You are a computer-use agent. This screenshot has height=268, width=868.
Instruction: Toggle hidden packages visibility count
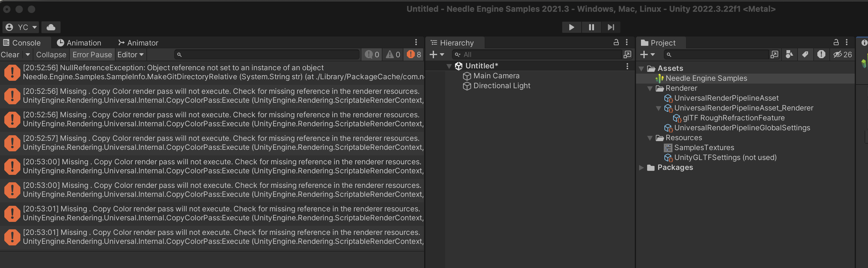pyautogui.click(x=842, y=55)
